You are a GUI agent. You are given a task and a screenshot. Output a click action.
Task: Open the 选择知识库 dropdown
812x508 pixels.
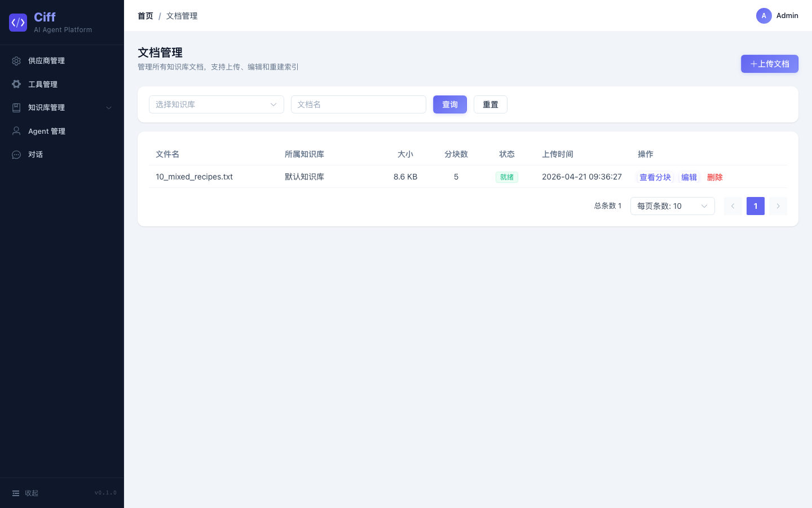pyautogui.click(x=217, y=104)
